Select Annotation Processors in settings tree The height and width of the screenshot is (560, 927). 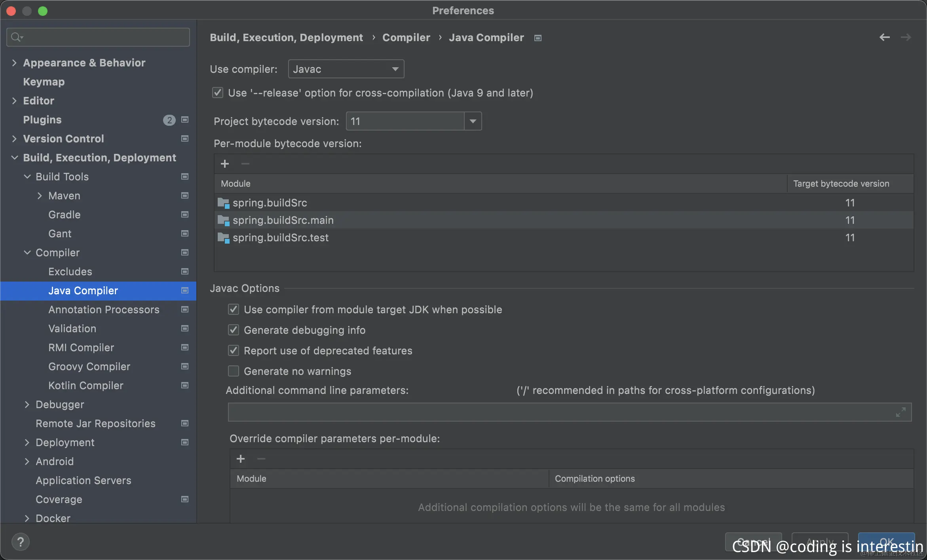(x=104, y=309)
